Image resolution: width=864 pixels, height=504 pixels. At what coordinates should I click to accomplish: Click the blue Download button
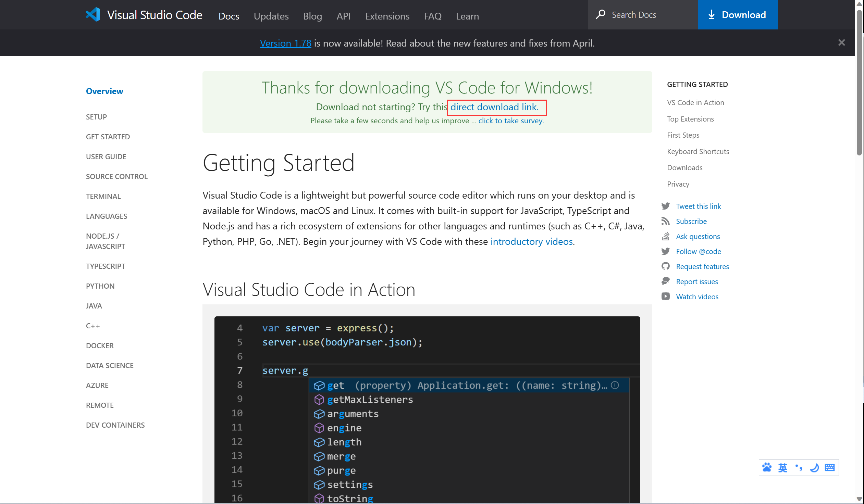(x=738, y=15)
